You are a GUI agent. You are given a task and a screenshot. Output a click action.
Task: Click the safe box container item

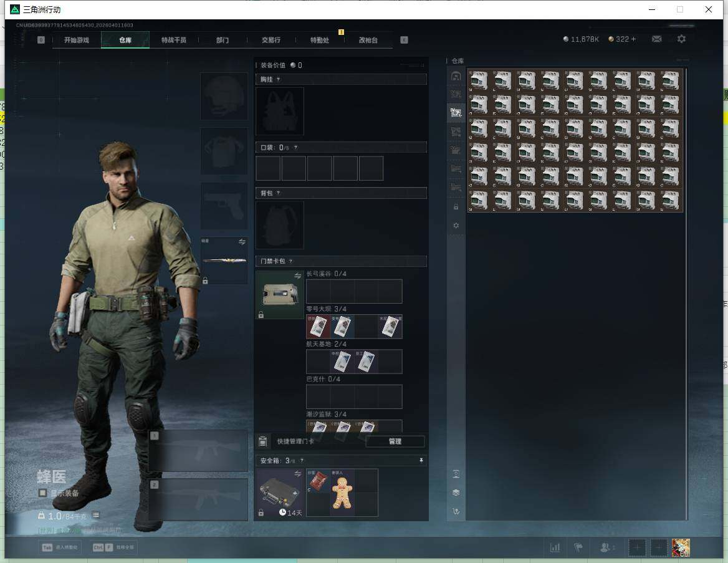[x=279, y=493]
